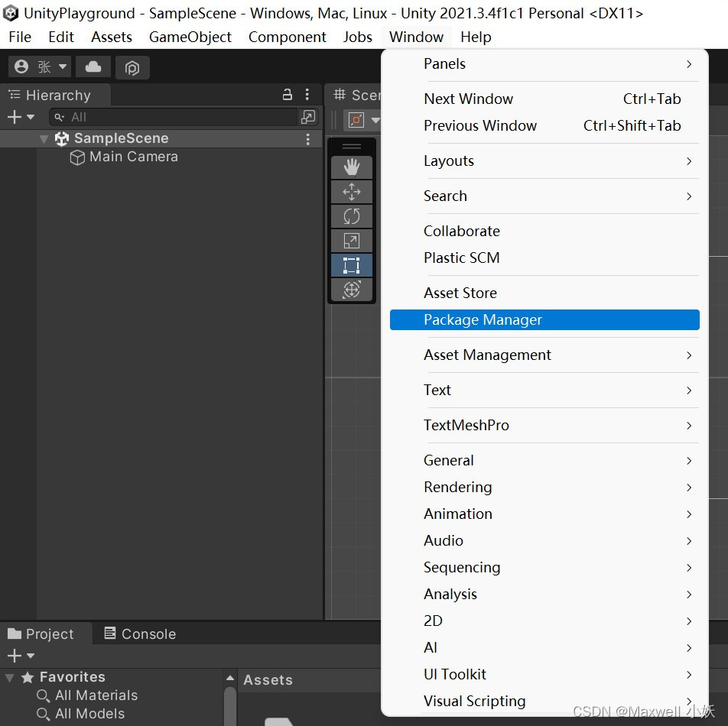
Task: Open the Jobs menu
Action: pos(358,37)
